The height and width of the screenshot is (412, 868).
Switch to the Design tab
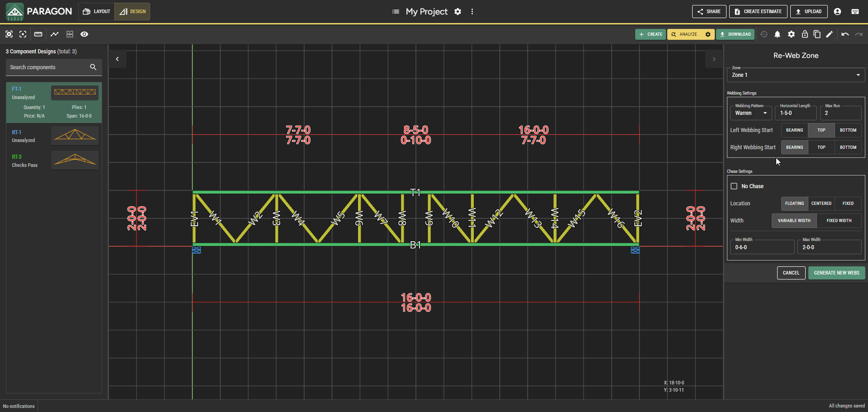pyautogui.click(x=132, y=12)
